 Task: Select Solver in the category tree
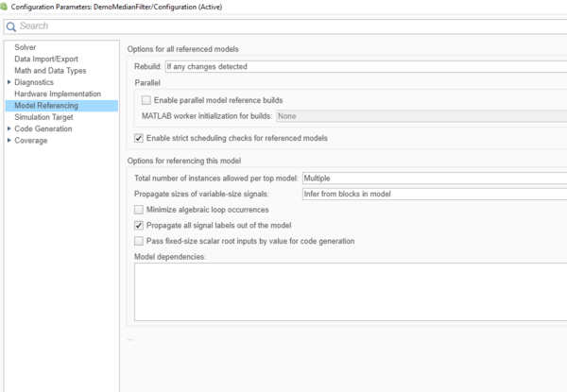pos(26,47)
